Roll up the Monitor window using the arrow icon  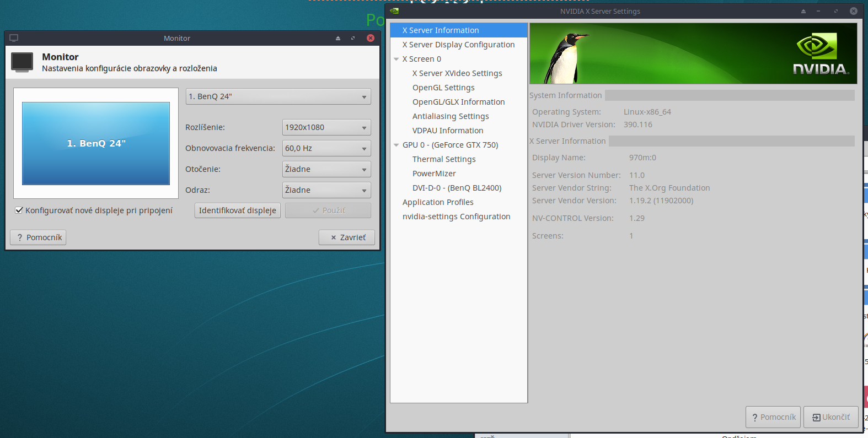pyautogui.click(x=338, y=38)
